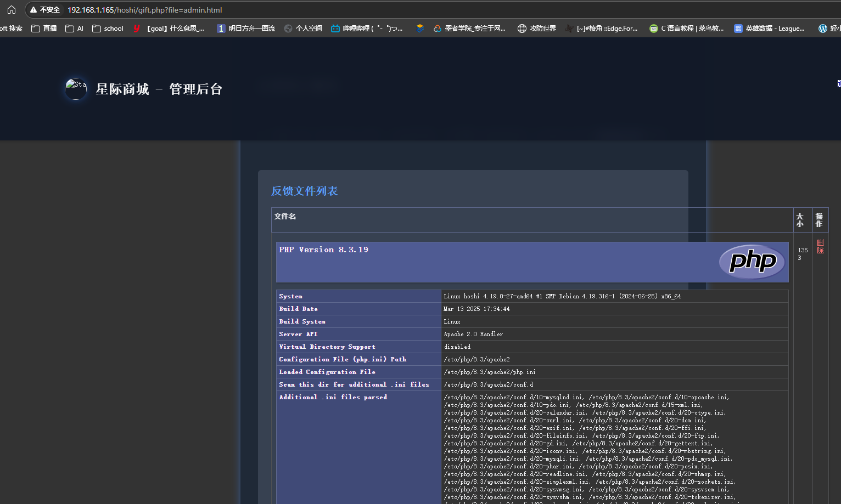Click the PHP logo in the version banner
Screen dimensions: 841x504
[752, 262]
